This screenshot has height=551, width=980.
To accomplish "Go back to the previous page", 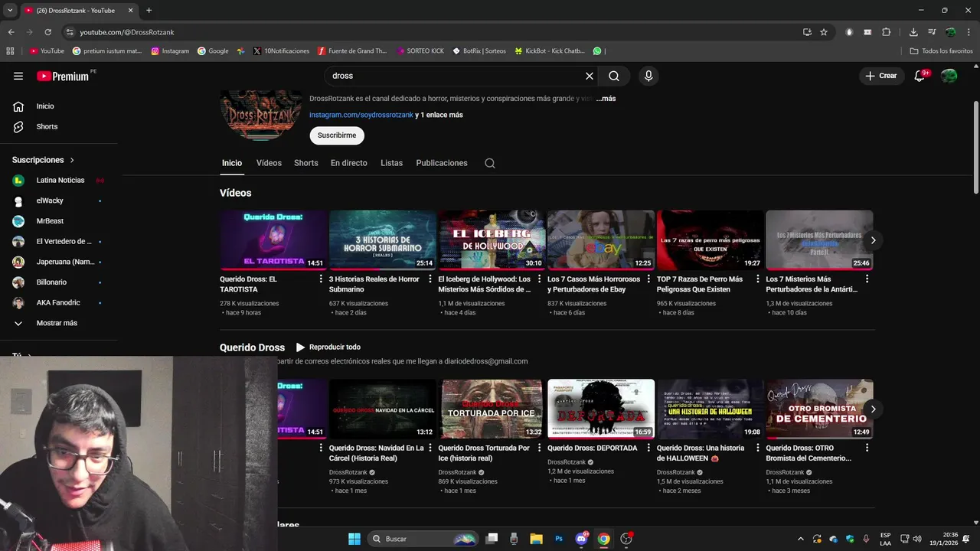I will [x=11, y=32].
